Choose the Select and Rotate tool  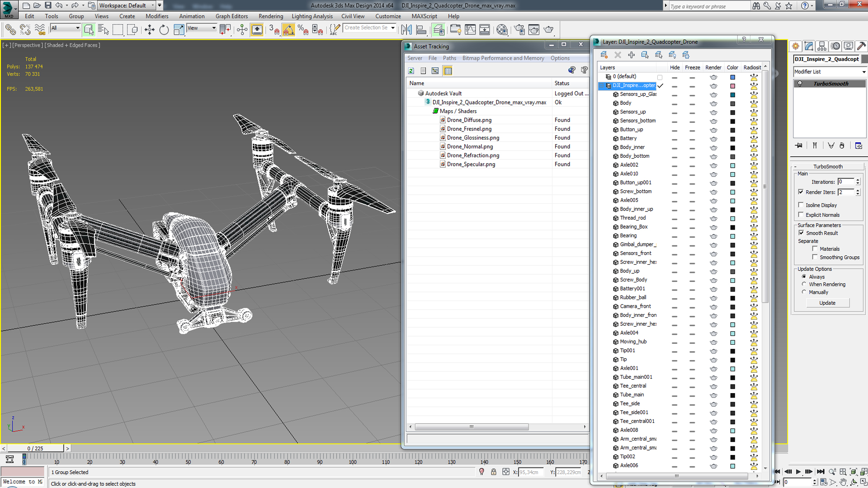click(x=164, y=30)
